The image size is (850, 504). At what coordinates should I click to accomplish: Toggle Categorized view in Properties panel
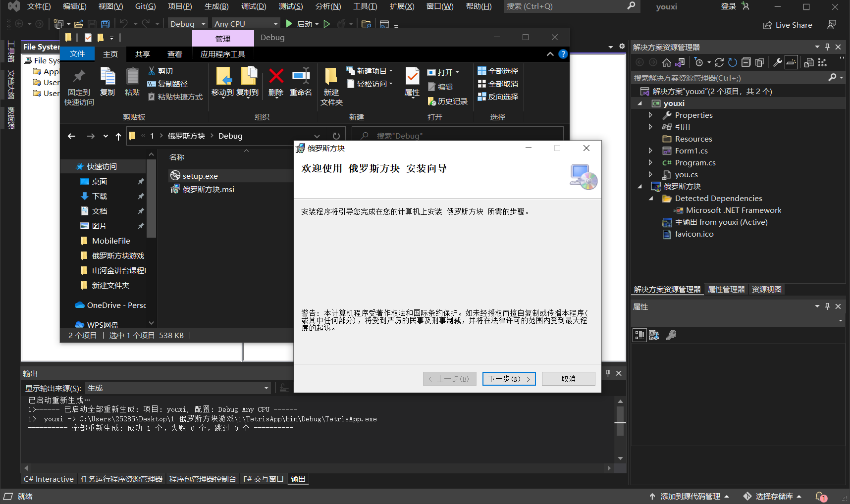[639, 335]
